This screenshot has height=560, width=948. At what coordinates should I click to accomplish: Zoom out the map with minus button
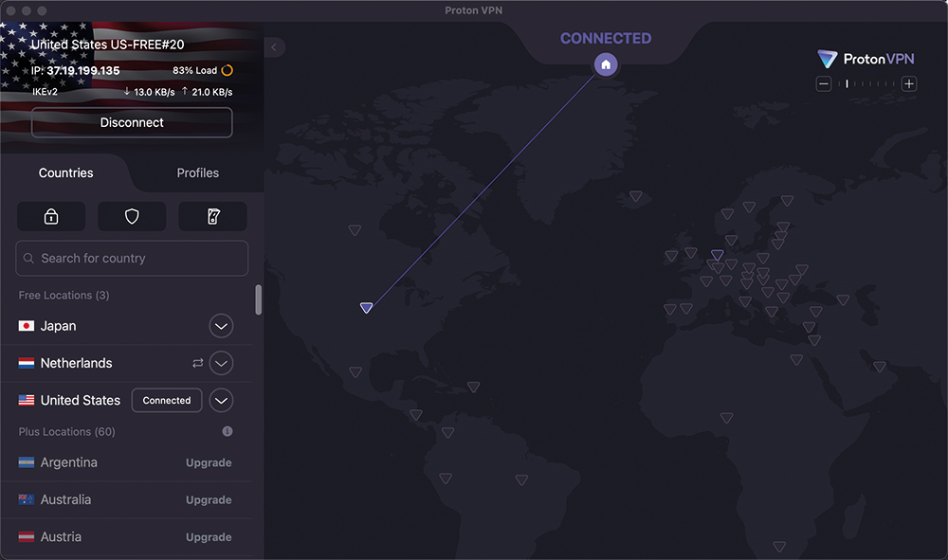pos(824,84)
